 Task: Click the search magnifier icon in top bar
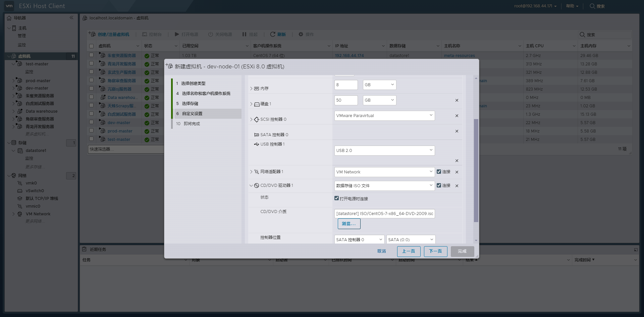592,6
